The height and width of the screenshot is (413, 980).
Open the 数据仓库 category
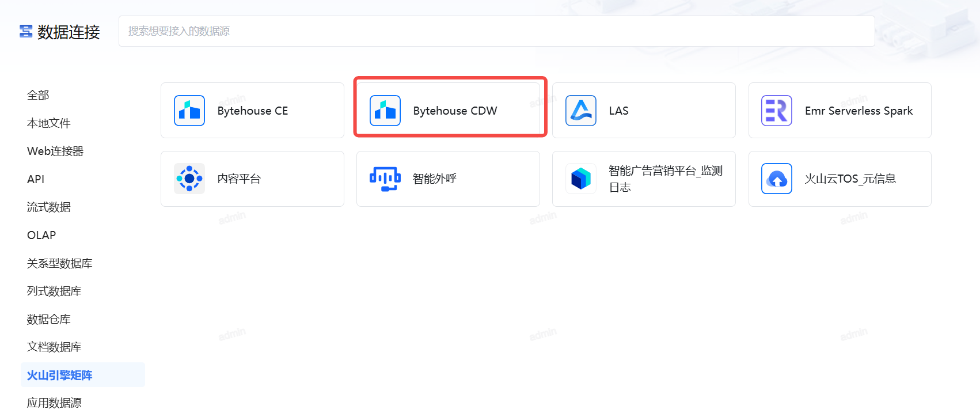click(x=49, y=319)
